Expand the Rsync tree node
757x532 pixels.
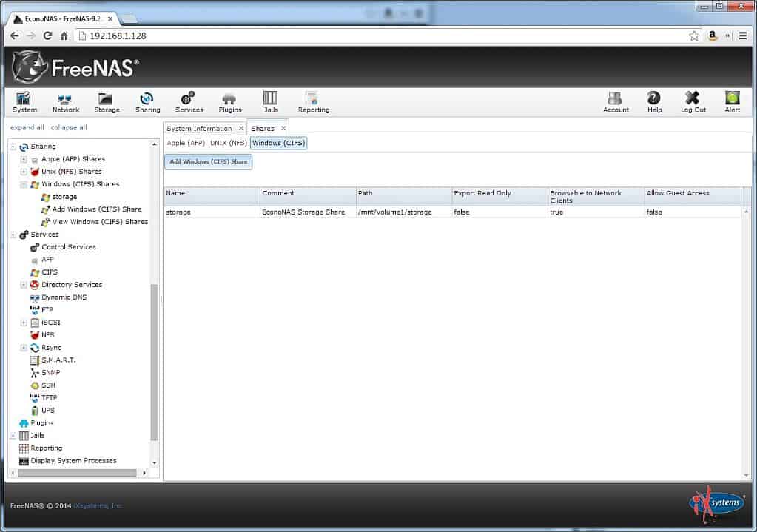(24, 347)
